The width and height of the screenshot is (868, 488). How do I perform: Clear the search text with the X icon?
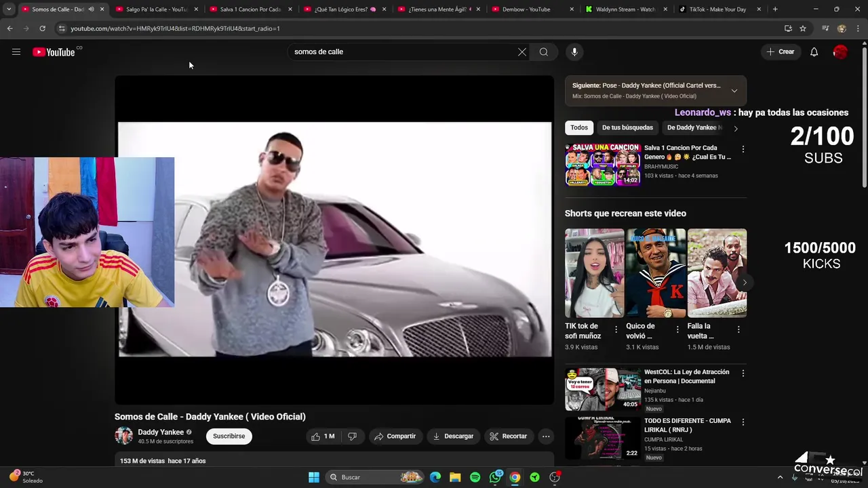pyautogui.click(x=522, y=52)
